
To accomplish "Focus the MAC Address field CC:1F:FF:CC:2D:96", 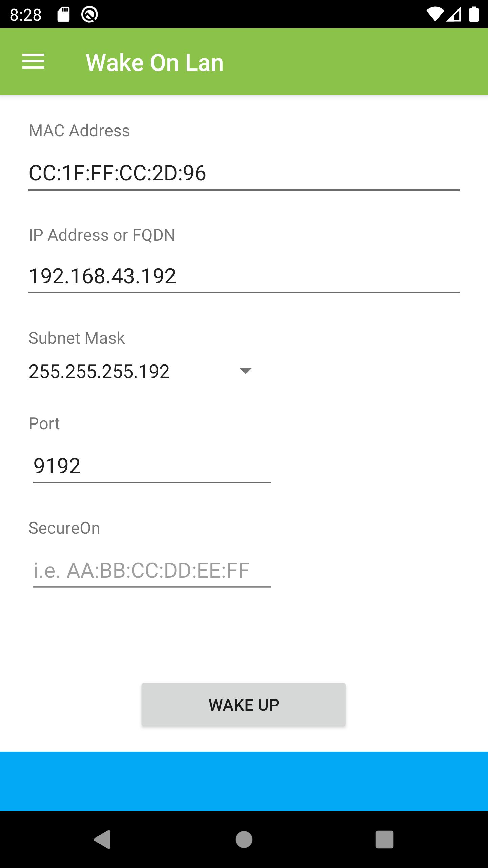I will [243, 173].
